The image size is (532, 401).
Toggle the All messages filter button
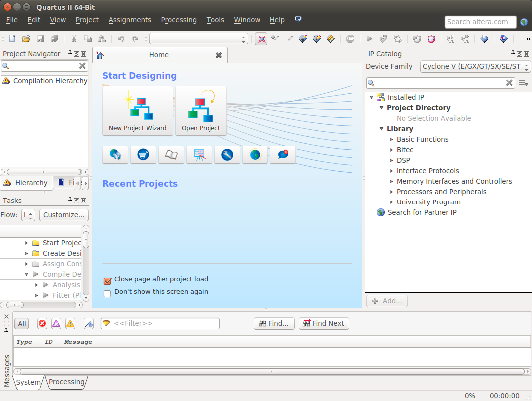pos(22,324)
